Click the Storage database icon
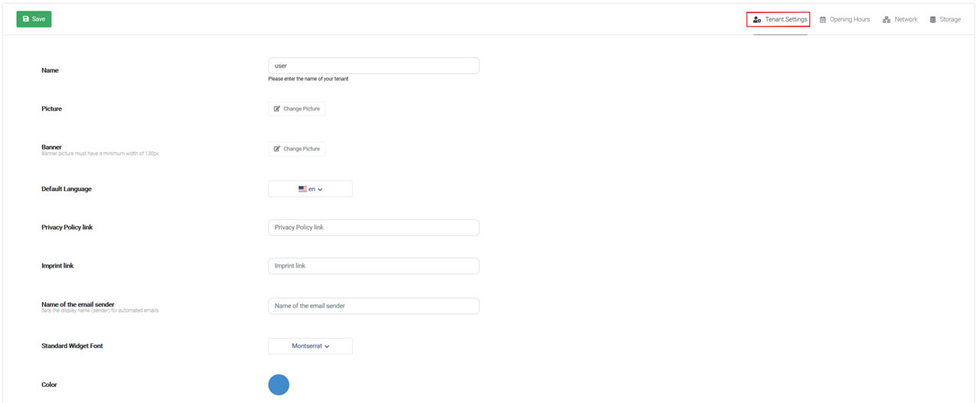The height and width of the screenshot is (403, 980). point(933,20)
